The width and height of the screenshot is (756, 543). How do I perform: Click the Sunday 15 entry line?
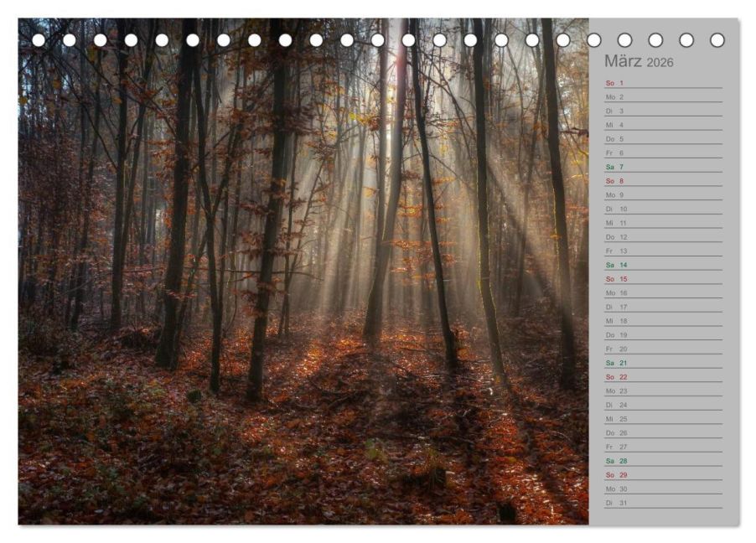point(664,279)
